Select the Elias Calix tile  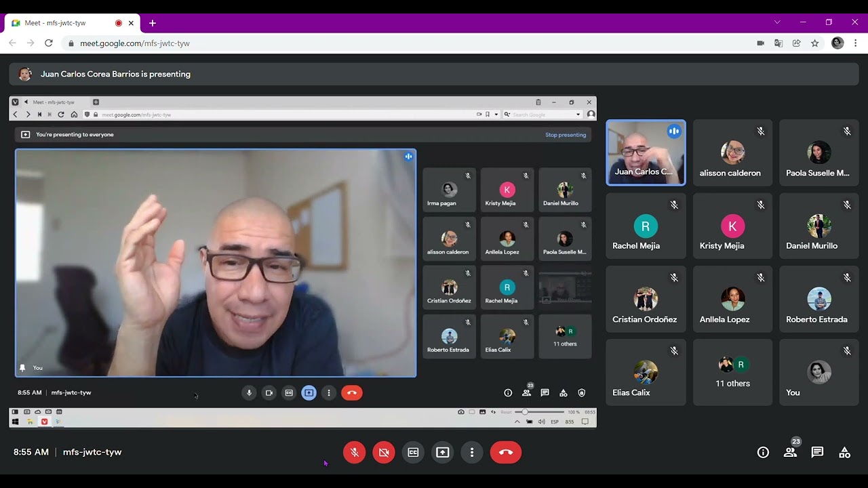coord(646,372)
